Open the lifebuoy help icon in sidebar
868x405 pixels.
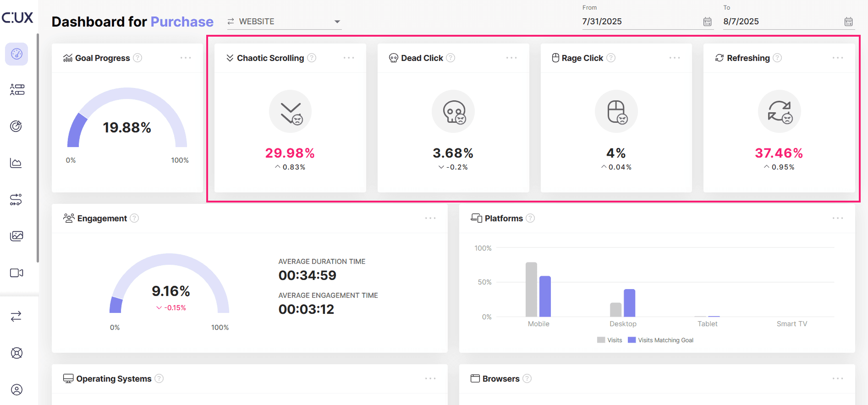pyautogui.click(x=16, y=353)
